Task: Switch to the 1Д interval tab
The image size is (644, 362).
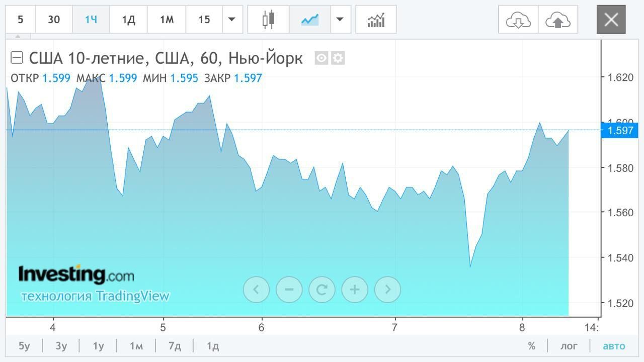Action: tap(128, 20)
